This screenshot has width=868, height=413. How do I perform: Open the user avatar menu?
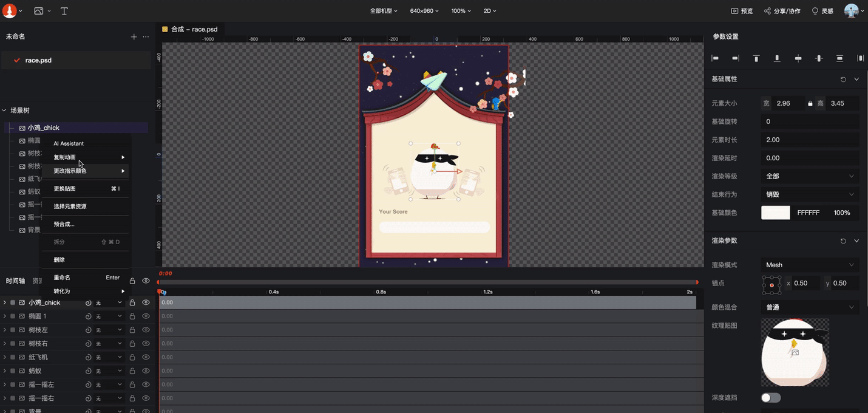click(854, 11)
